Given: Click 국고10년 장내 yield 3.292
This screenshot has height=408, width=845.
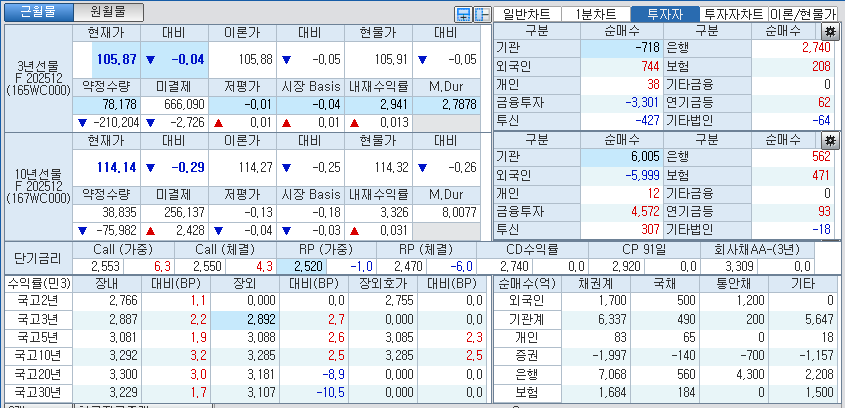Looking at the screenshot, I should click(123, 356).
